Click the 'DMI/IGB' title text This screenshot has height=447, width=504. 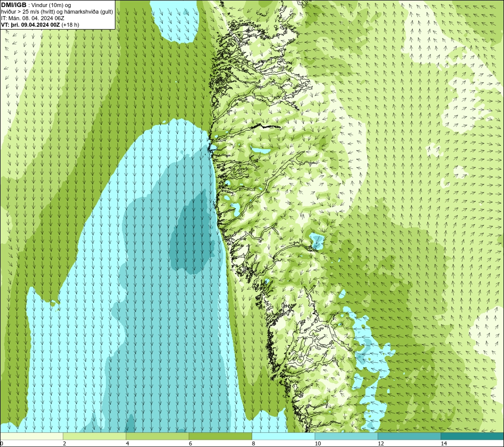coord(14,5)
